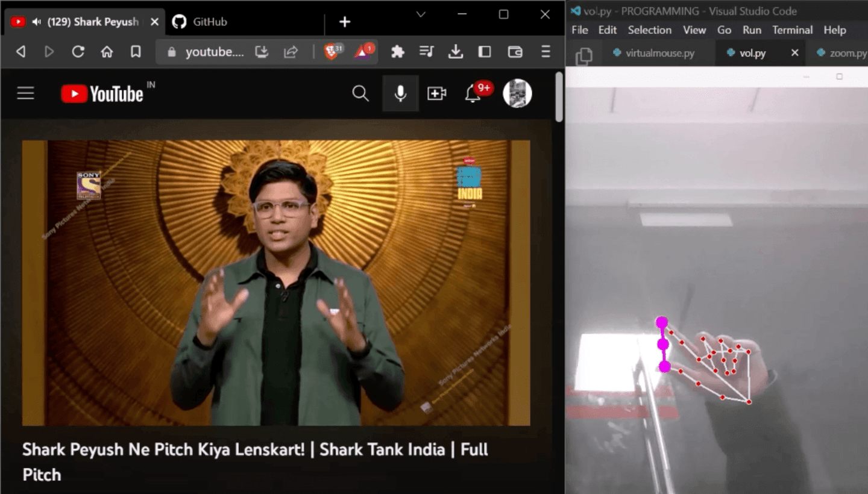
Task: Open the YouTube account avatar menu
Action: pyautogui.click(x=517, y=93)
